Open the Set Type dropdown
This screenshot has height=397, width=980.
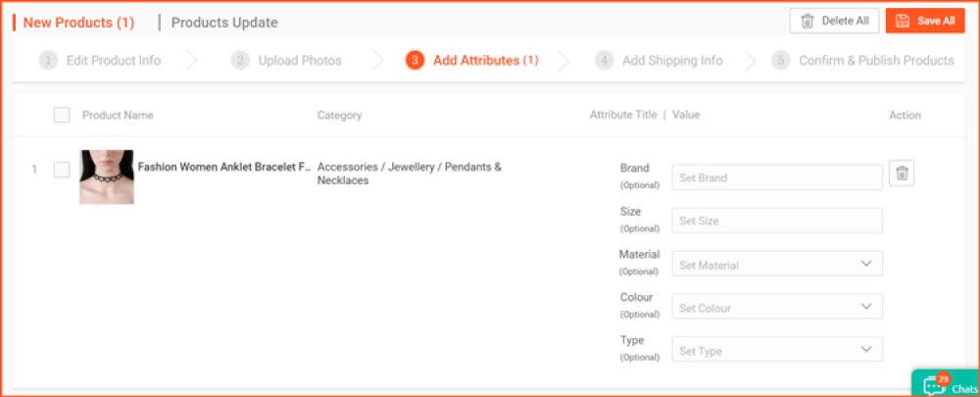777,350
